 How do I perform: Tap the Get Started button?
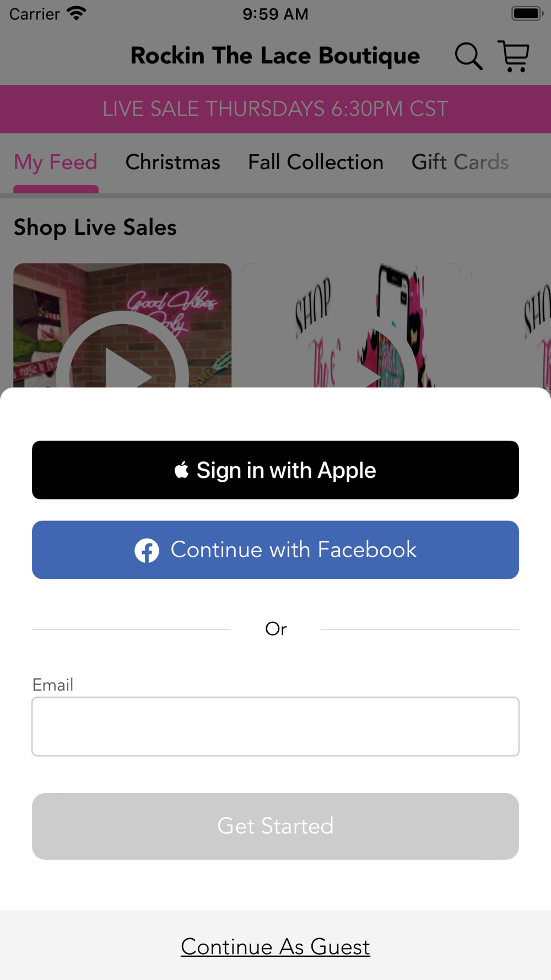coord(275,826)
